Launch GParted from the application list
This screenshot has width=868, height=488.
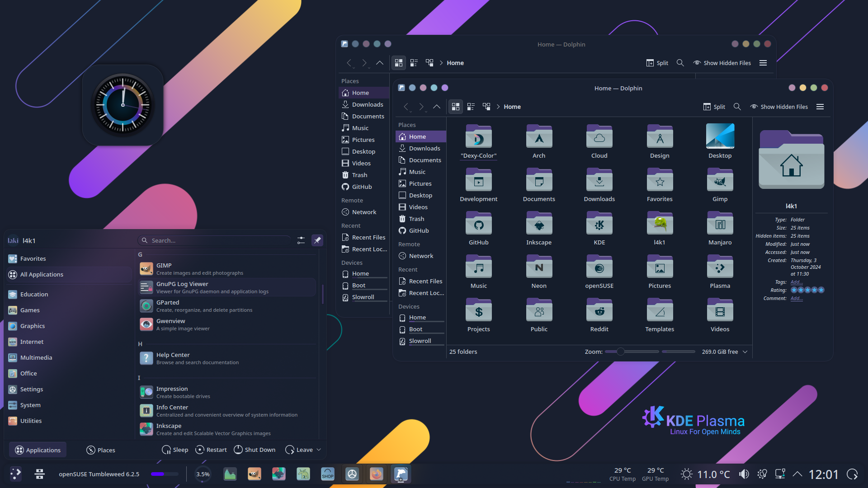tap(227, 306)
